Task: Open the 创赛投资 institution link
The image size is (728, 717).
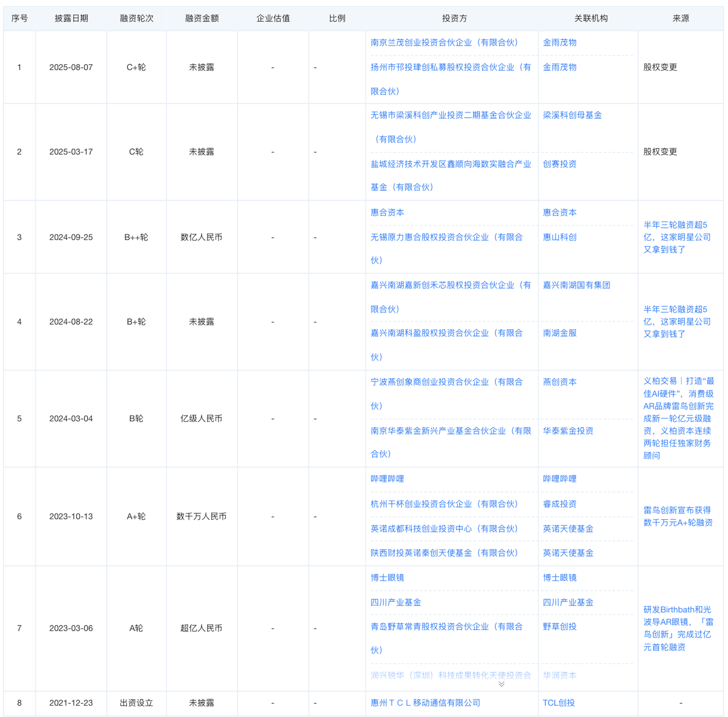Action: [560, 164]
